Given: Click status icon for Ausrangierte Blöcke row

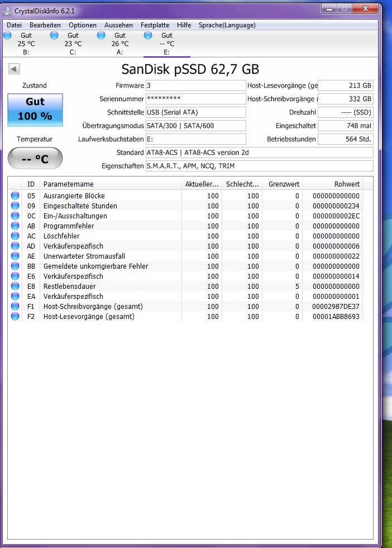Looking at the screenshot, I should tap(15, 196).
